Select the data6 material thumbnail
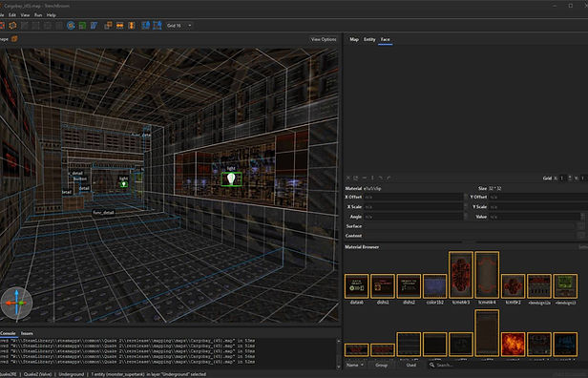Image resolution: width=588 pixels, height=378 pixels. (x=357, y=286)
